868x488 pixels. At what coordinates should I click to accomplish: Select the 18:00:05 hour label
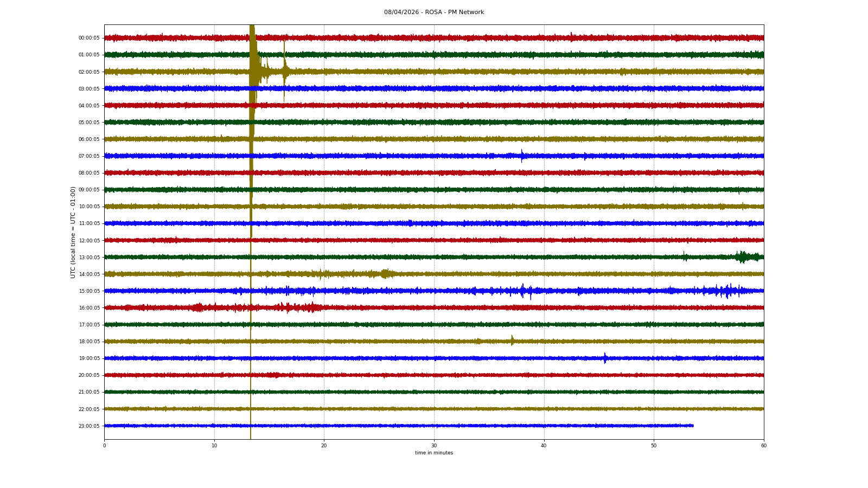click(89, 342)
